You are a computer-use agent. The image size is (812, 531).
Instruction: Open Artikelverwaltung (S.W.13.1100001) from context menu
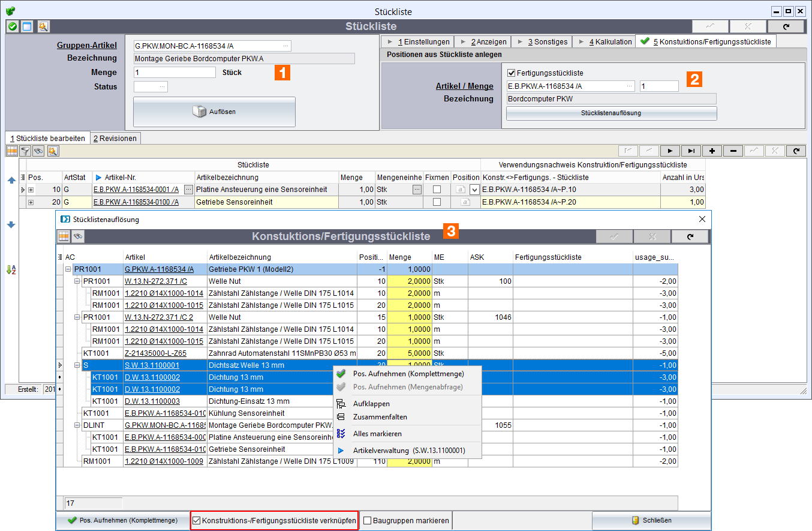pyautogui.click(x=408, y=451)
